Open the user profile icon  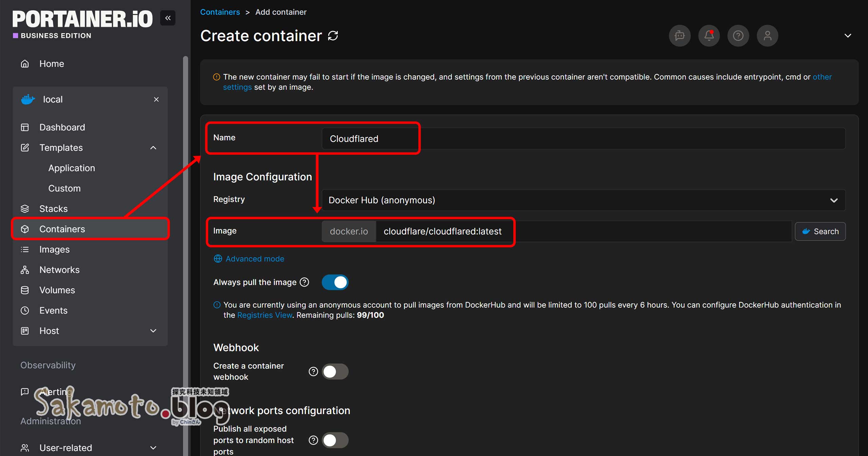767,36
